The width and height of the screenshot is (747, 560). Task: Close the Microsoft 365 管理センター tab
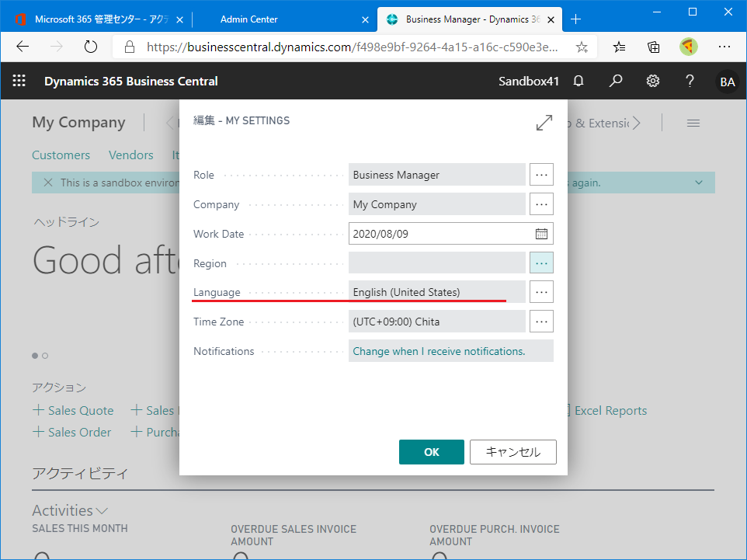pos(179,19)
